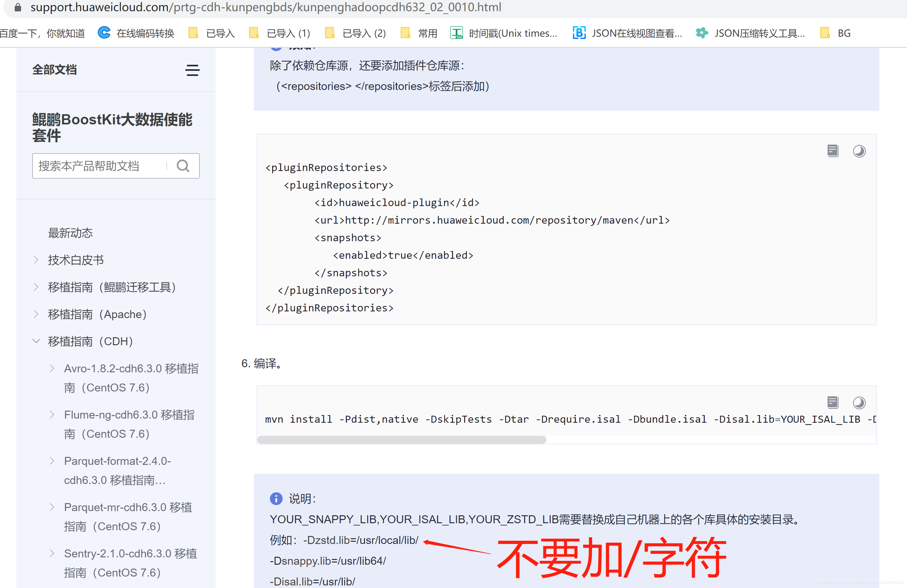Click the 全部文档 heading
This screenshot has width=907, height=588.
[55, 70]
